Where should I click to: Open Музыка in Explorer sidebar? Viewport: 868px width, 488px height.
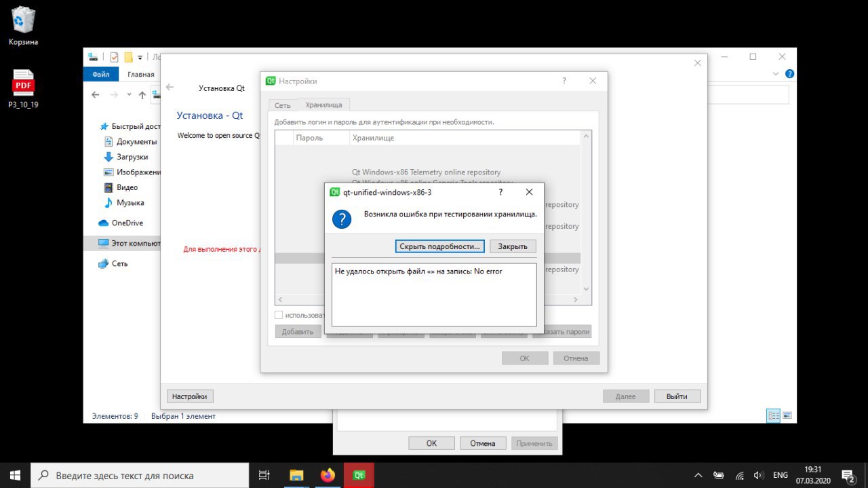click(124, 203)
